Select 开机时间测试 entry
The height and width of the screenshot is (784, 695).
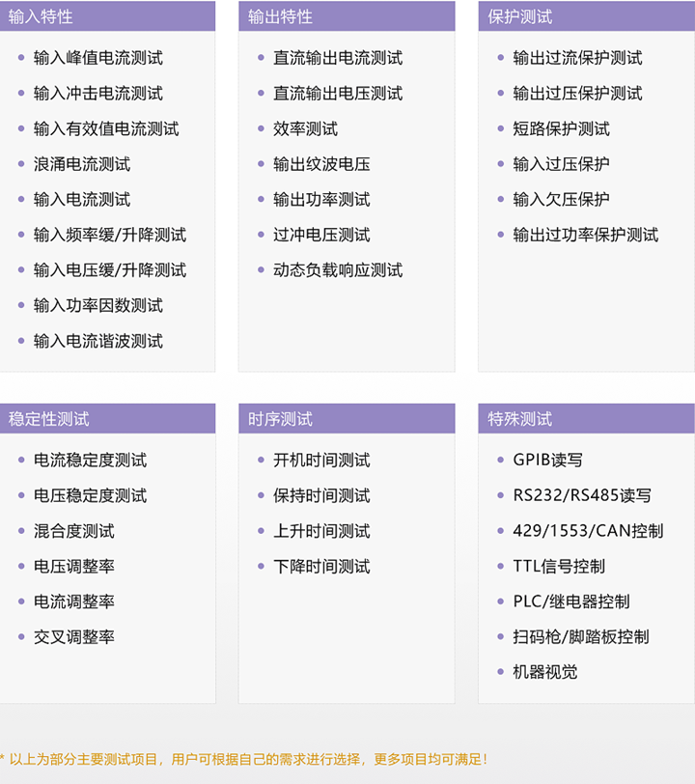321,461
